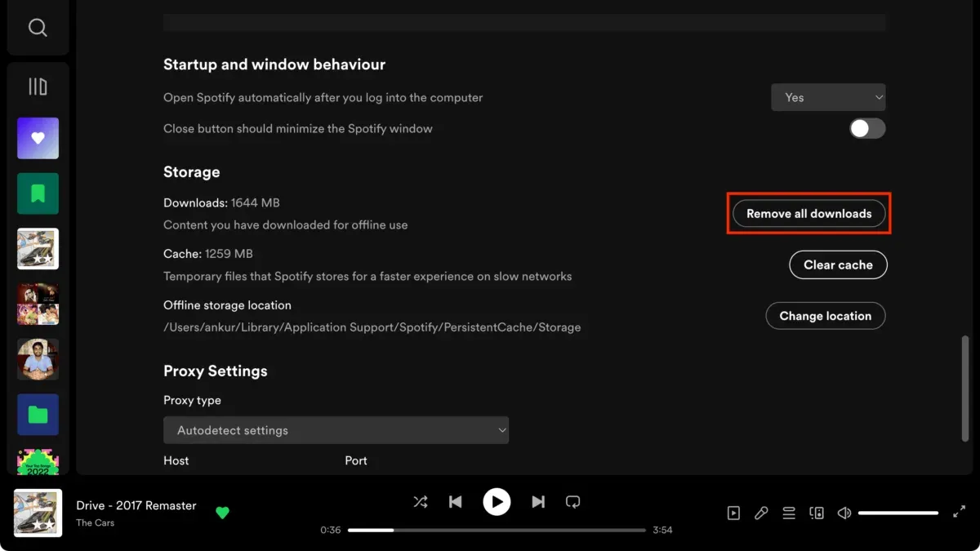The width and height of the screenshot is (980, 551).
Task: Open the play queue icon
Action: point(789,513)
